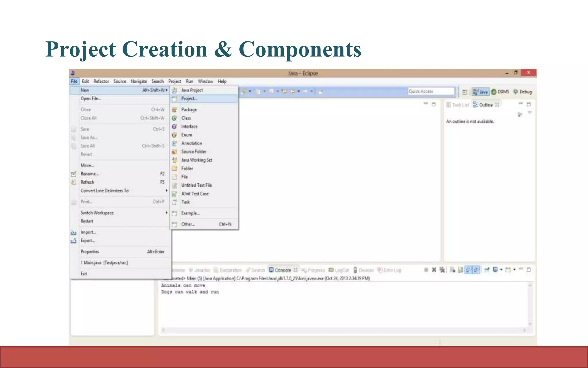Pick the Interface icon entry

(x=174, y=126)
